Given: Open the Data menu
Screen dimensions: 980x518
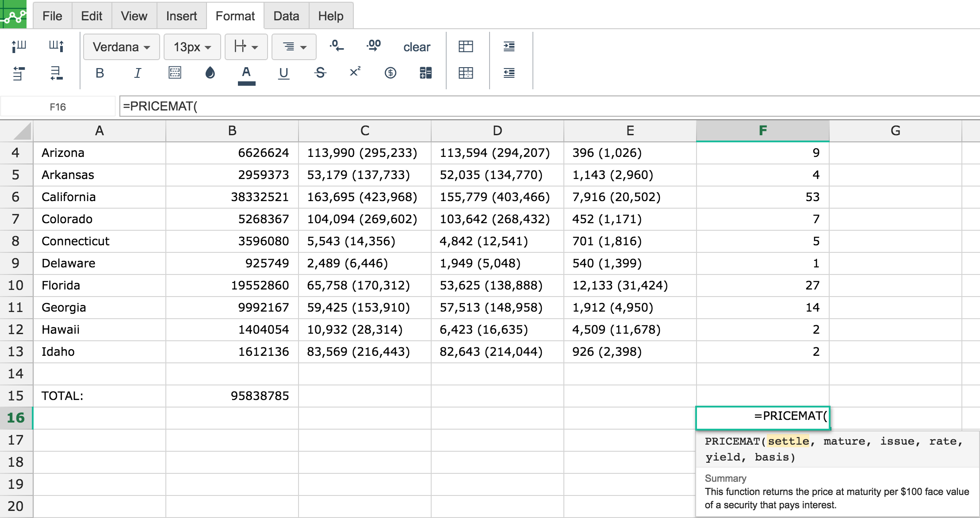Looking at the screenshot, I should point(286,16).
